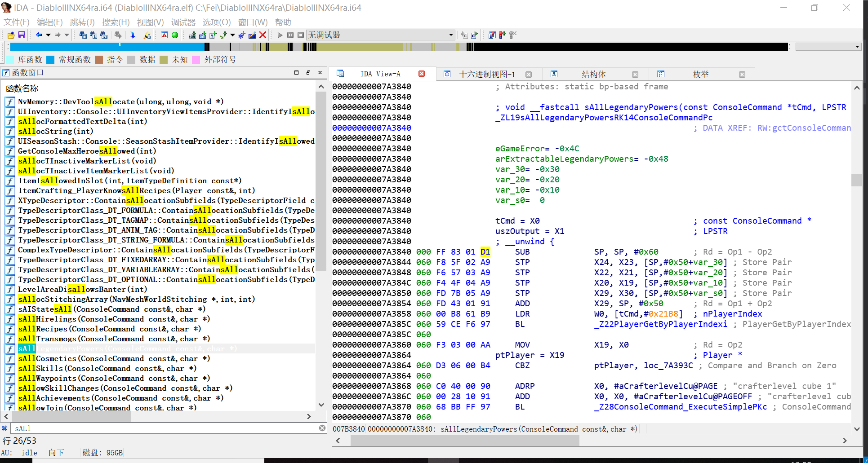This screenshot has height=463, width=868.
Task: Open the back-navigation history dropdown arrow
Action: (48, 35)
